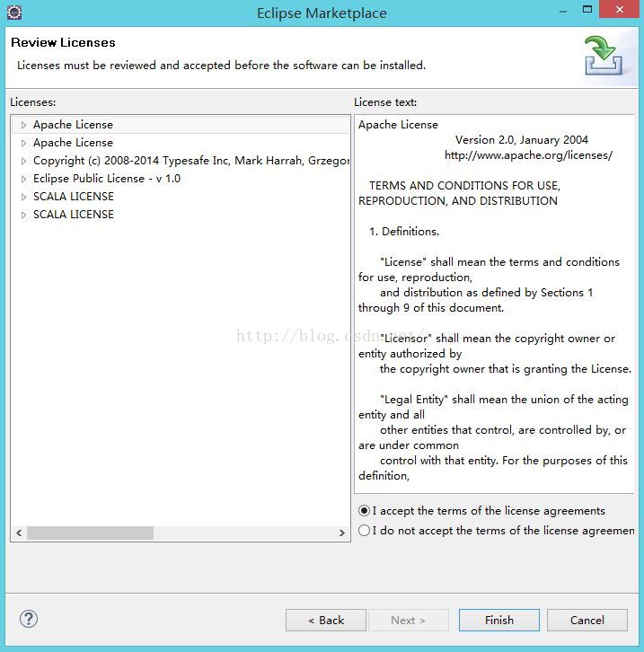Minimize the Eclipse Marketplace window
644x652 pixels.
(x=563, y=11)
